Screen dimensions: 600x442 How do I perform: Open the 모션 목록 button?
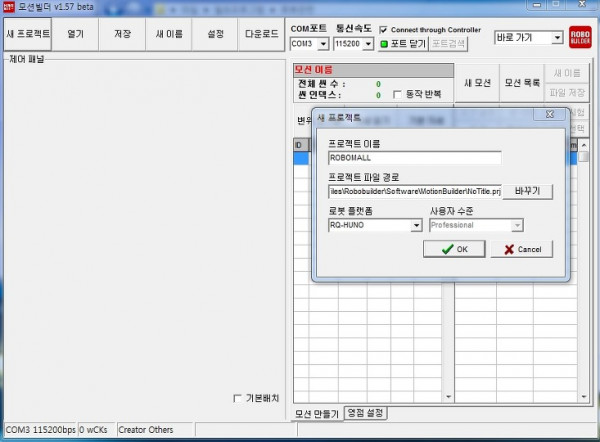(522, 83)
